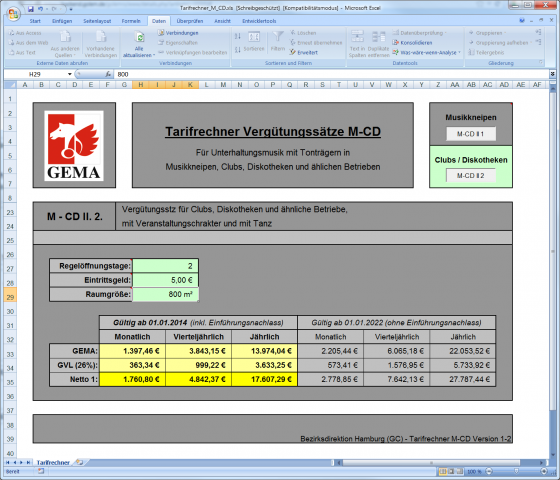Select the Regelöffnungstage value cell 2
Viewport: 560px width, 480px height.
click(165, 266)
